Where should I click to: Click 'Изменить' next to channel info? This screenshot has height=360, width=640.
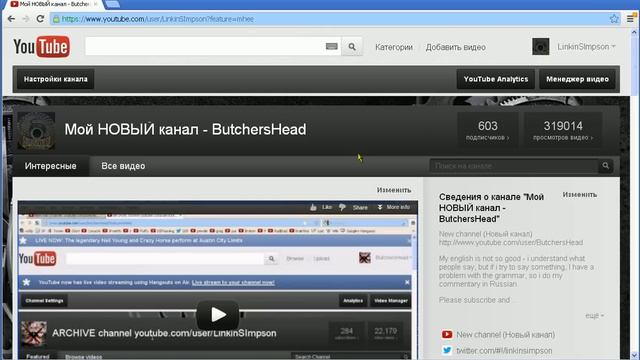pos(580,194)
